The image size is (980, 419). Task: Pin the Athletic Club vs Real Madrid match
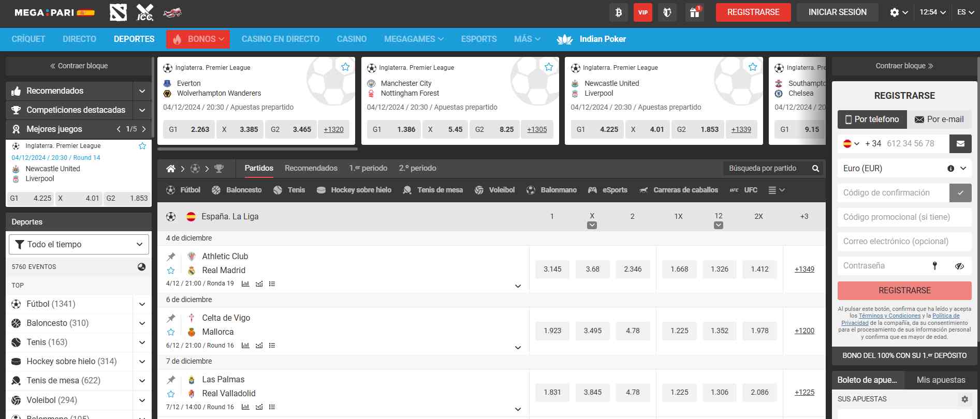171,257
